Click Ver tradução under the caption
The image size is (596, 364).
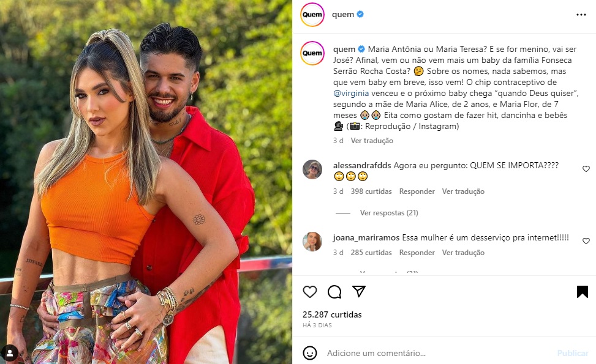[x=372, y=141]
